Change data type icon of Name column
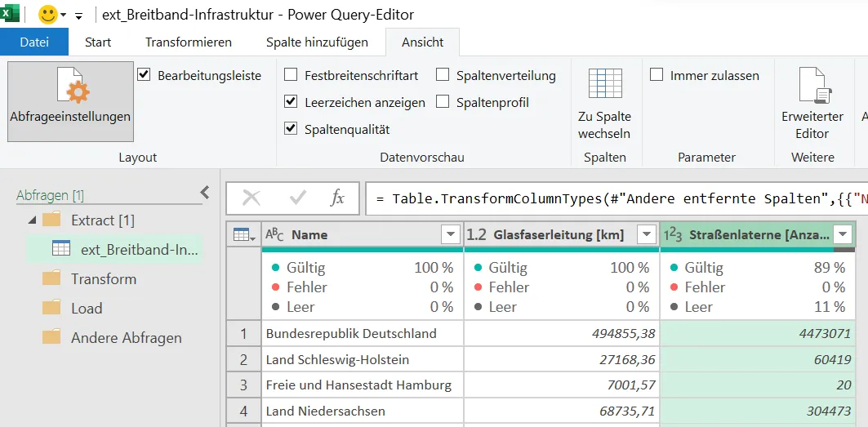The height and width of the screenshot is (427, 868). coord(274,234)
